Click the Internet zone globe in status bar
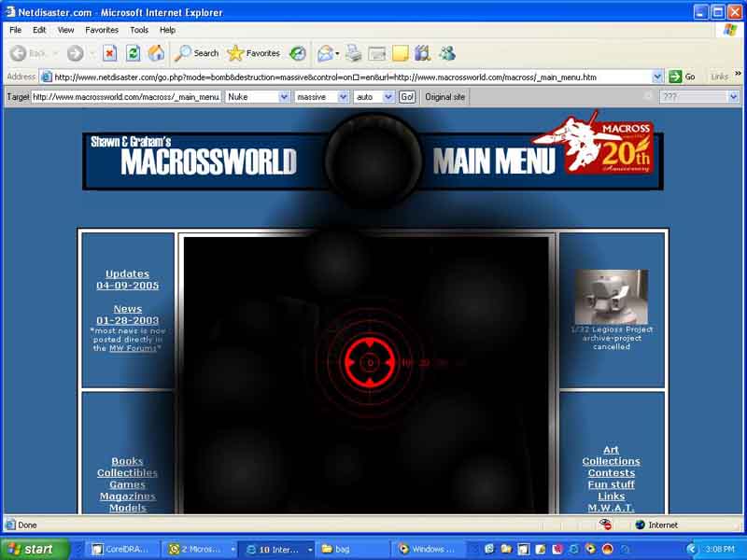 point(641,525)
